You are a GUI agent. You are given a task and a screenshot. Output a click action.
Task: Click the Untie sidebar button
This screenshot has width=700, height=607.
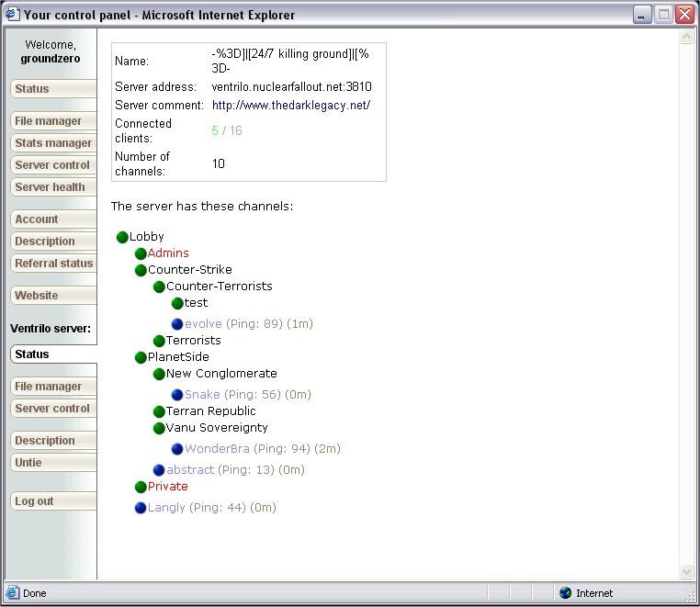(53, 463)
